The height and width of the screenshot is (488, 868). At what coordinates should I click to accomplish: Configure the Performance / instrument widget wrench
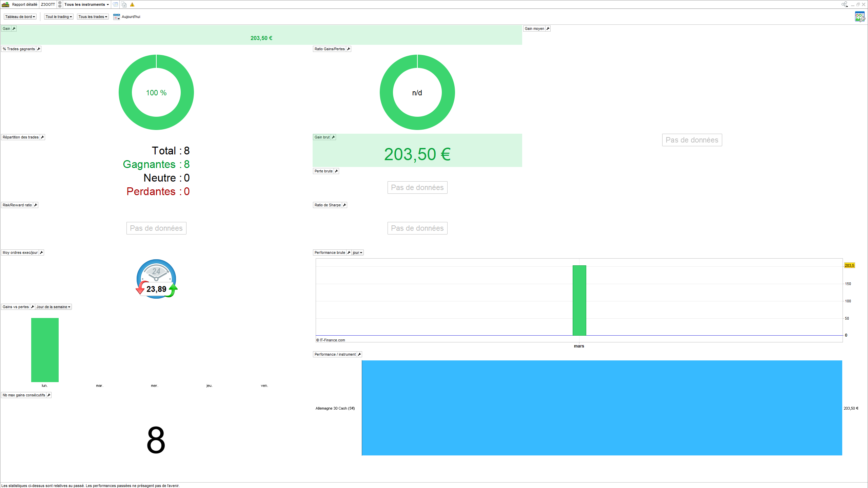point(359,354)
